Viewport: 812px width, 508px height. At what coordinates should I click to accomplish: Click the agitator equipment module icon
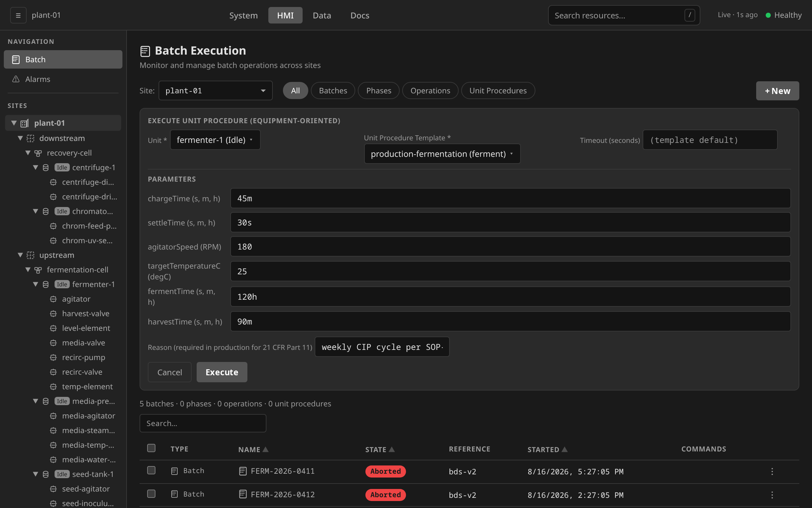pos(53,299)
